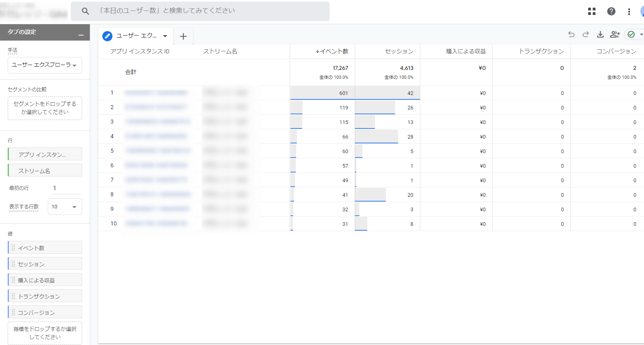Open the apps grid icon
This screenshot has height=345, width=644.
pyautogui.click(x=592, y=11)
